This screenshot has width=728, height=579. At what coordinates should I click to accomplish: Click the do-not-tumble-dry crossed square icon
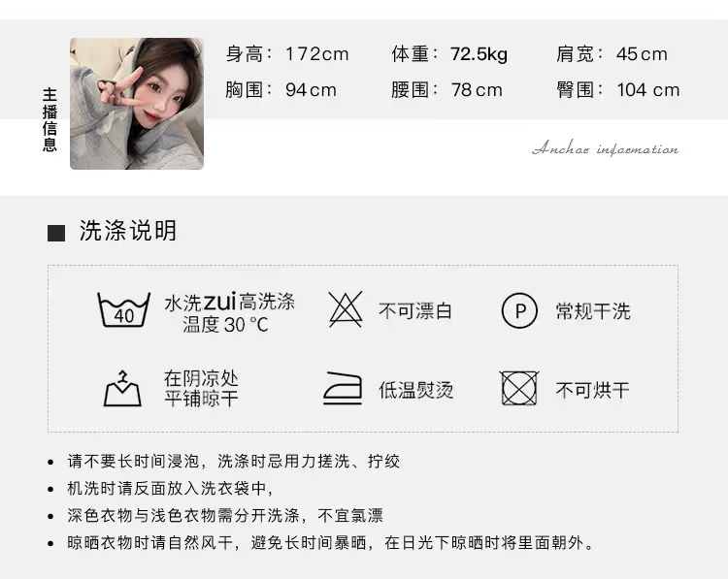click(x=519, y=388)
